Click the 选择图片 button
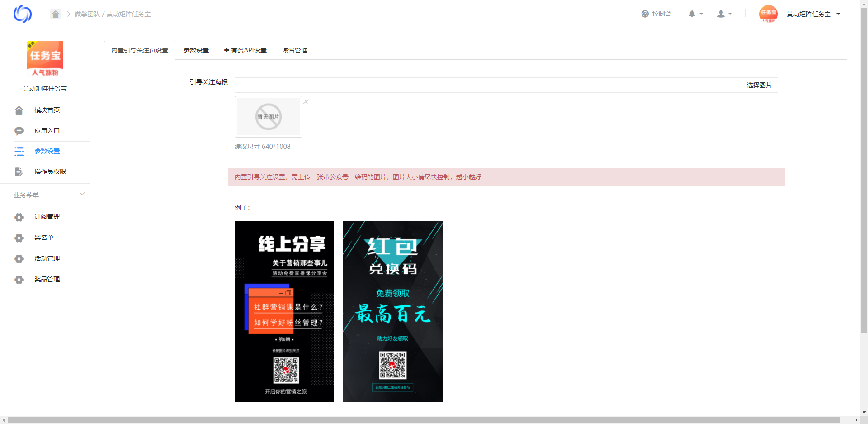 pos(759,85)
